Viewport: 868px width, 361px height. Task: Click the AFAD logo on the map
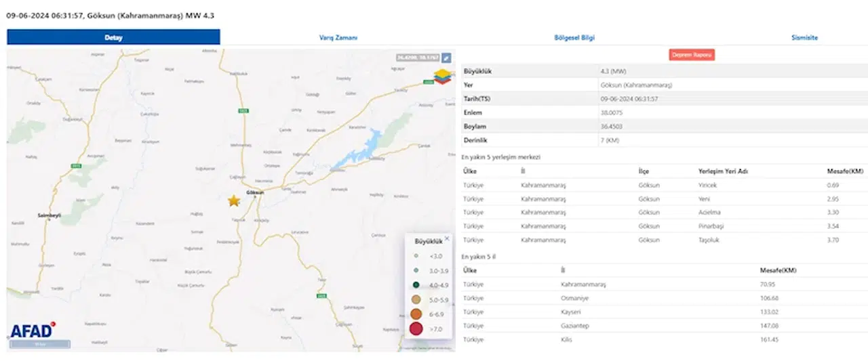click(32, 331)
